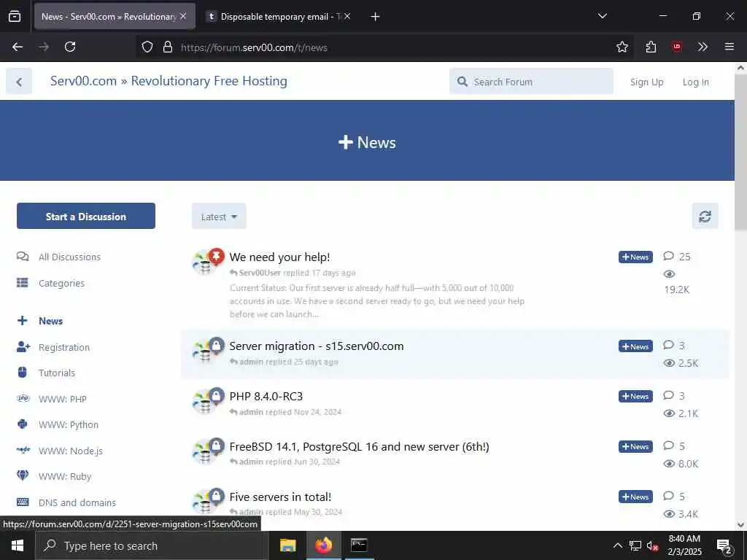Close the Disposable temporary email tab

point(347,16)
